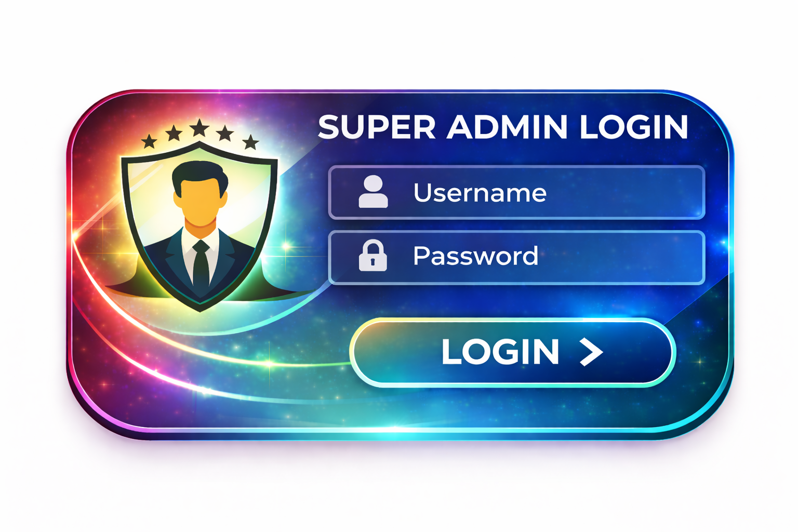798x532 pixels.
Task: Click the word ADMIN in the heading
Action: [508, 127]
